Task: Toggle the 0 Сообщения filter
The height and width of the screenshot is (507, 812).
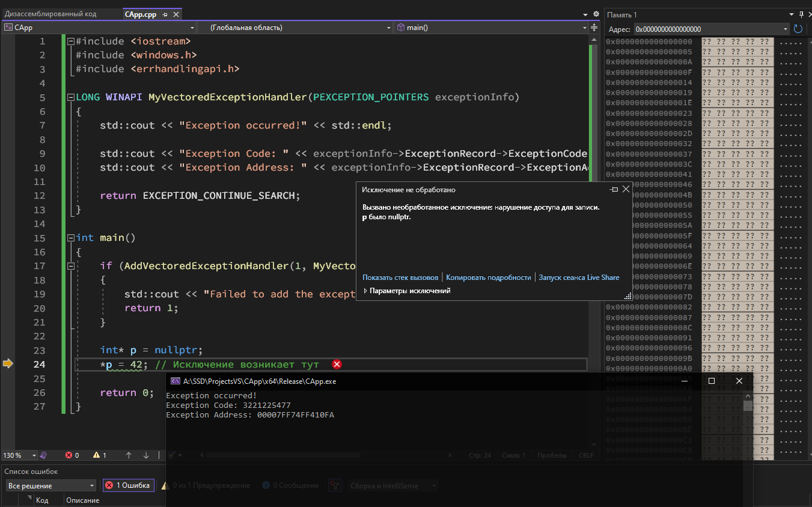Action: (290, 485)
